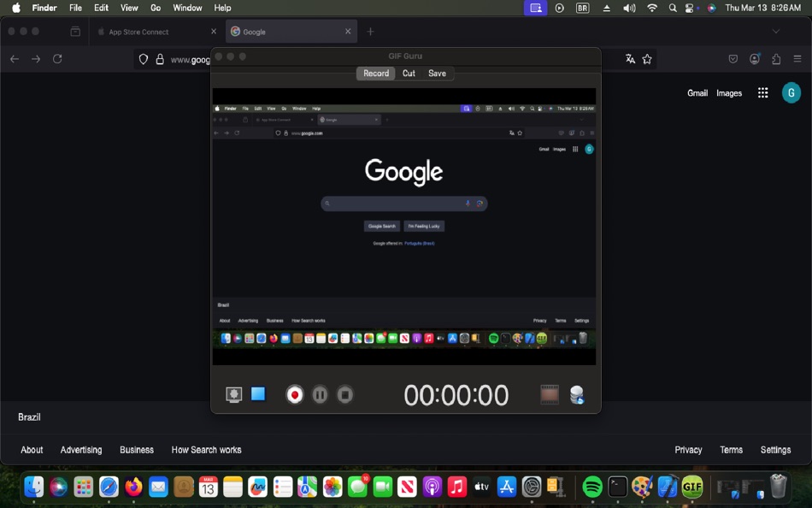Switch to the Cut tab in GIF Guru
812x508 pixels.
coord(409,73)
